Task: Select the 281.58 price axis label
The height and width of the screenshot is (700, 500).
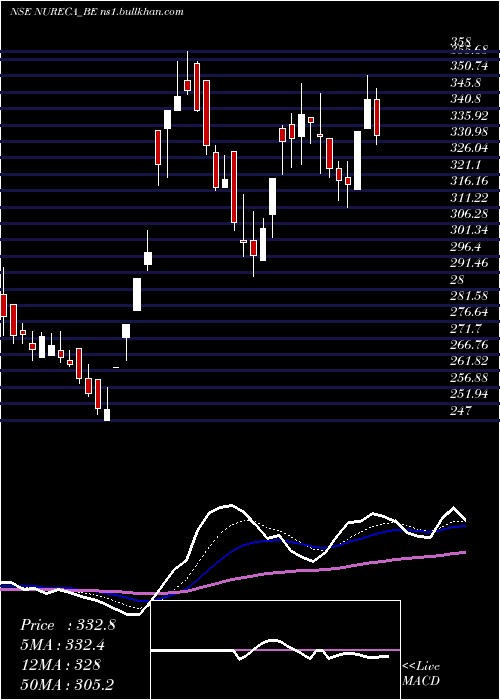Action: [469, 296]
